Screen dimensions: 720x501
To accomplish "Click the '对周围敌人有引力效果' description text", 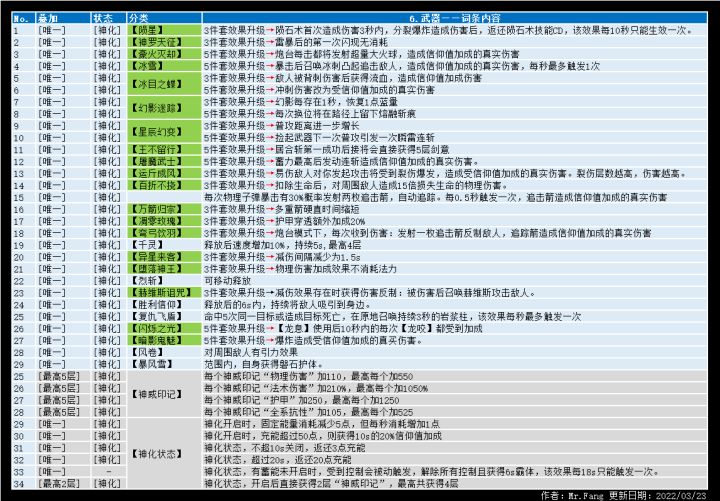I will click(251, 353).
